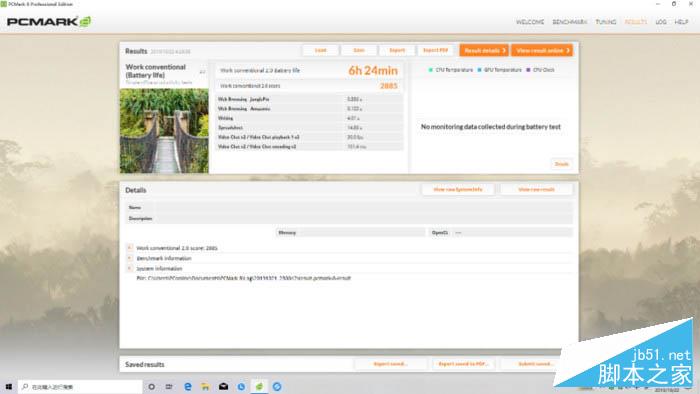Expand the Work conventional 2.0 score row
The height and width of the screenshot is (394, 700).
129,248
